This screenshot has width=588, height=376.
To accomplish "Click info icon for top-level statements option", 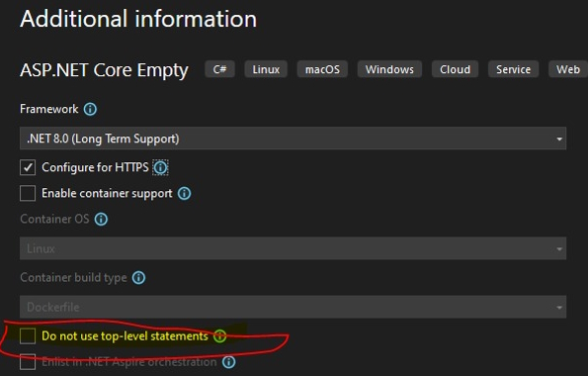I will (219, 335).
